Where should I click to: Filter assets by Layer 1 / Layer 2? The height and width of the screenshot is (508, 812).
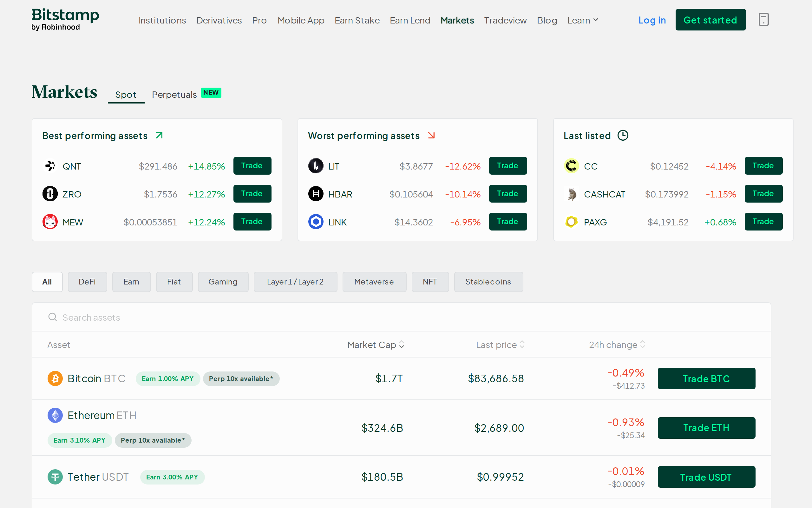[x=295, y=282]
